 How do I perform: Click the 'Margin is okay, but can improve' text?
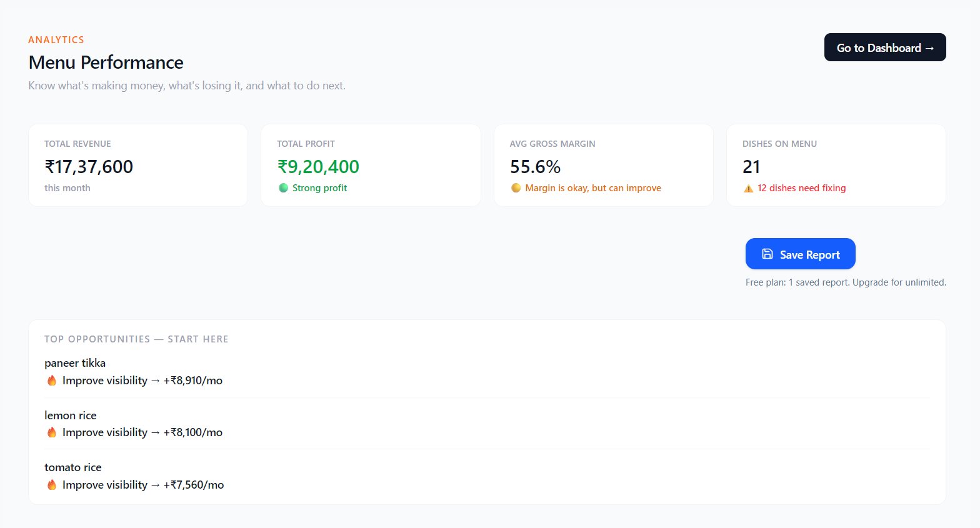593,188
